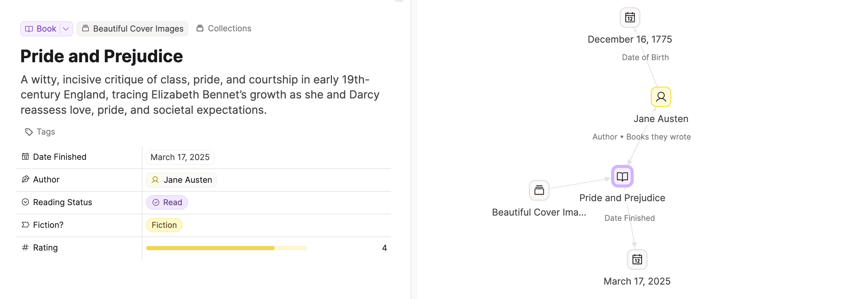
Task: Open the Fiction tag selector
Action: click(x=164, y=225)
